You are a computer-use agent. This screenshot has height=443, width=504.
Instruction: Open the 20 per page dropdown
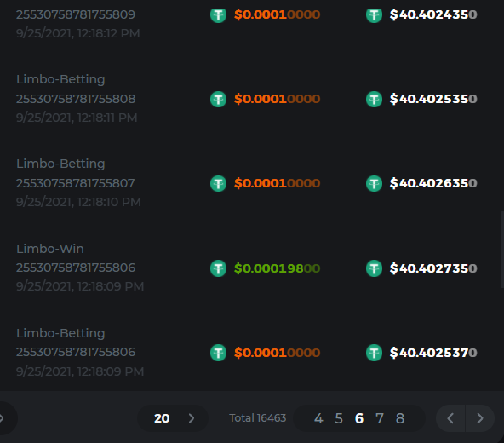[173, 418]
